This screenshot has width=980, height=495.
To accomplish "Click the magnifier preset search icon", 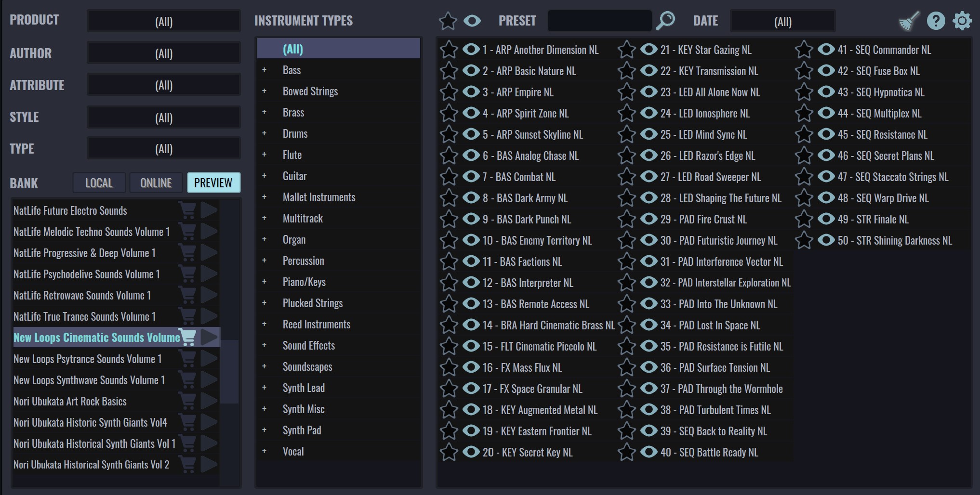I will (x=665, y=21).
